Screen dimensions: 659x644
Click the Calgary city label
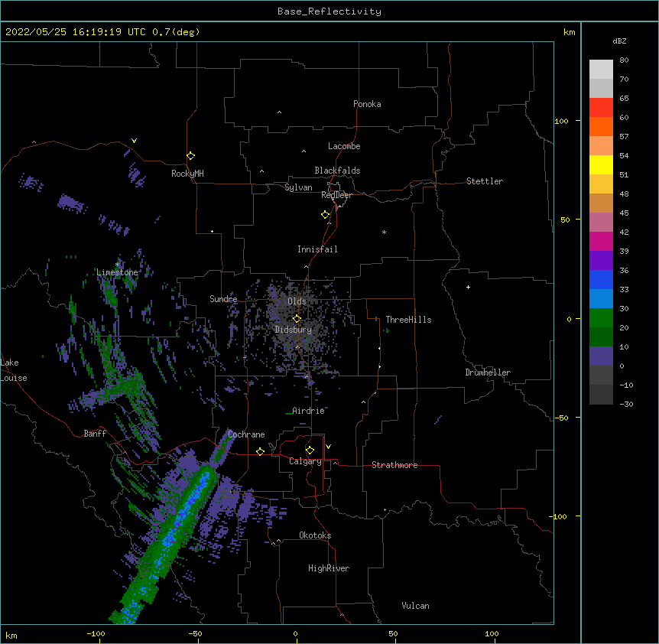pos(306,461)
